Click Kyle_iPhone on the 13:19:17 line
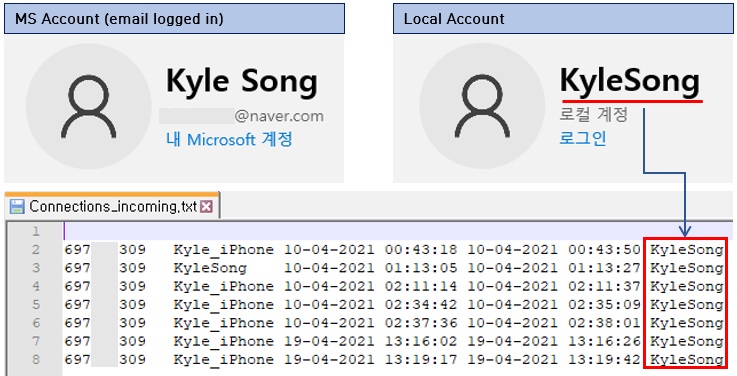Image resolution: width=737 pixels, height=376 pixels. [224, 360]
